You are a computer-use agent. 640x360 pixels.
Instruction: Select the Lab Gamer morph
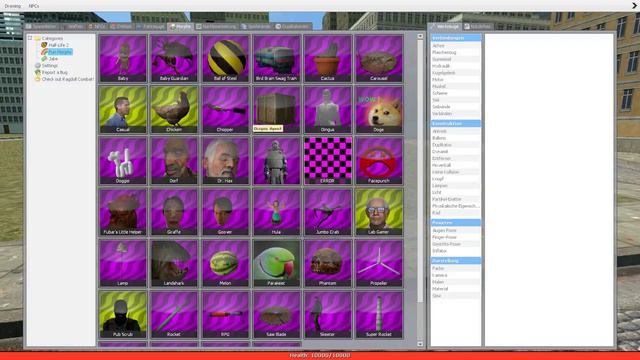[379, 212]
